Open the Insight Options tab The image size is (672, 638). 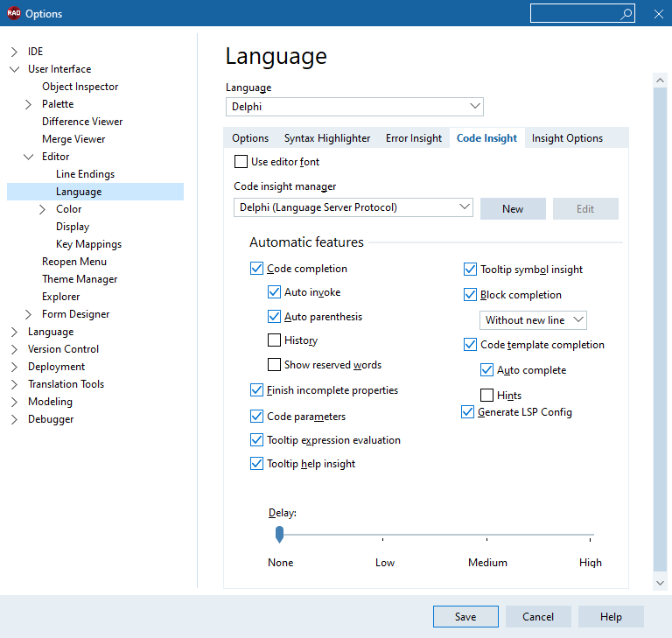[567, 138]
